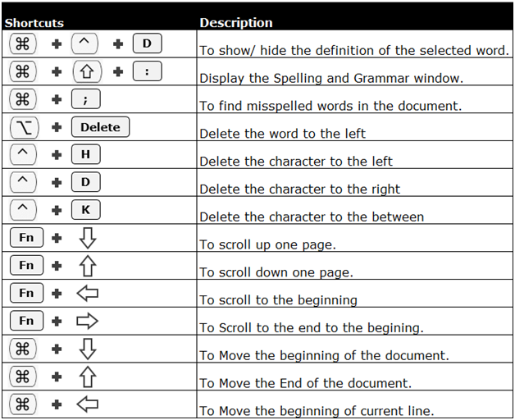Click the K key icon
This screenshot has height=420, width=515.
(x=86, y=210)
